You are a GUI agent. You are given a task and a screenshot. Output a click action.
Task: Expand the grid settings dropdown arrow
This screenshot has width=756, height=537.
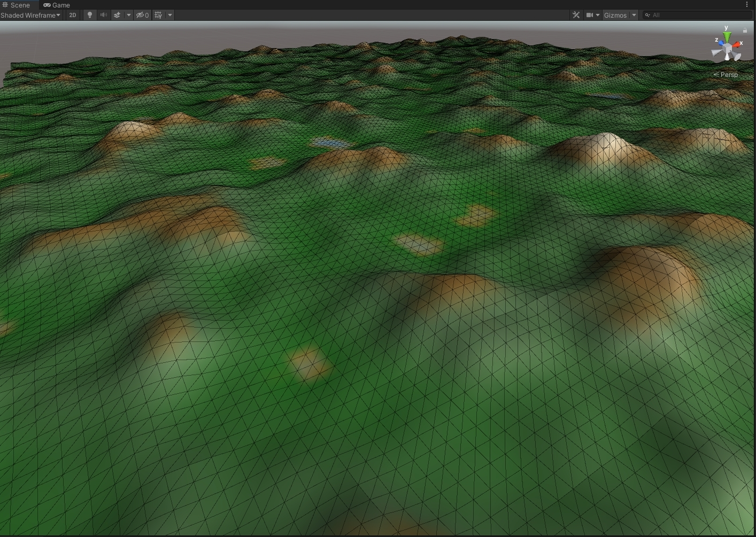[170, 15]
